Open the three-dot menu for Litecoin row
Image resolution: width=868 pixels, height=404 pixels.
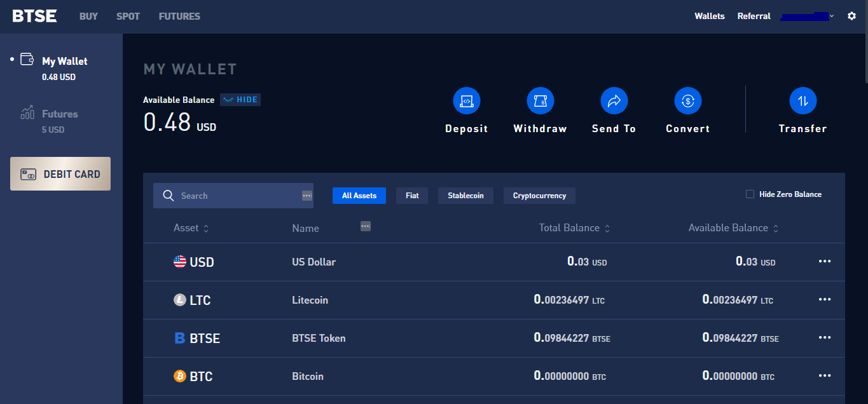click(825, 300)
